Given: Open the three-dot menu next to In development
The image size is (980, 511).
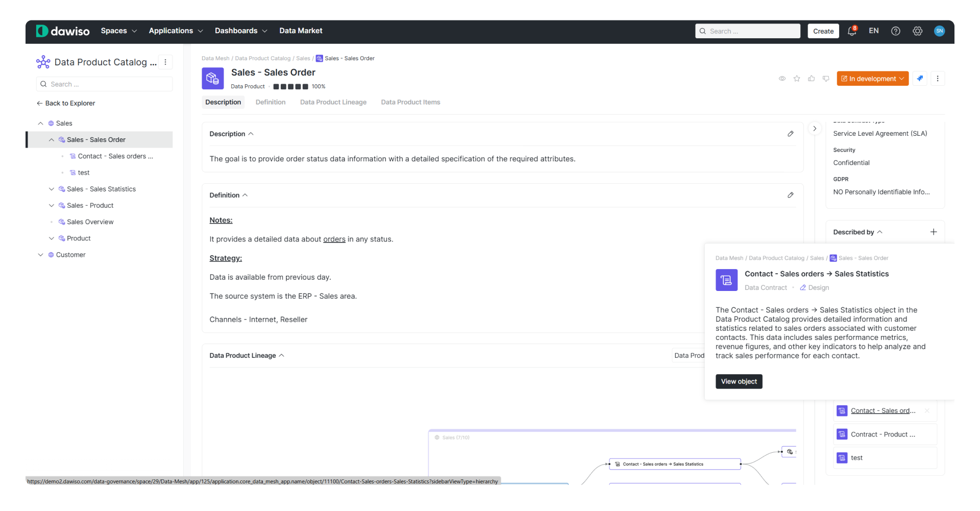Looking at the screenshot, I should [x=938, y=78].
